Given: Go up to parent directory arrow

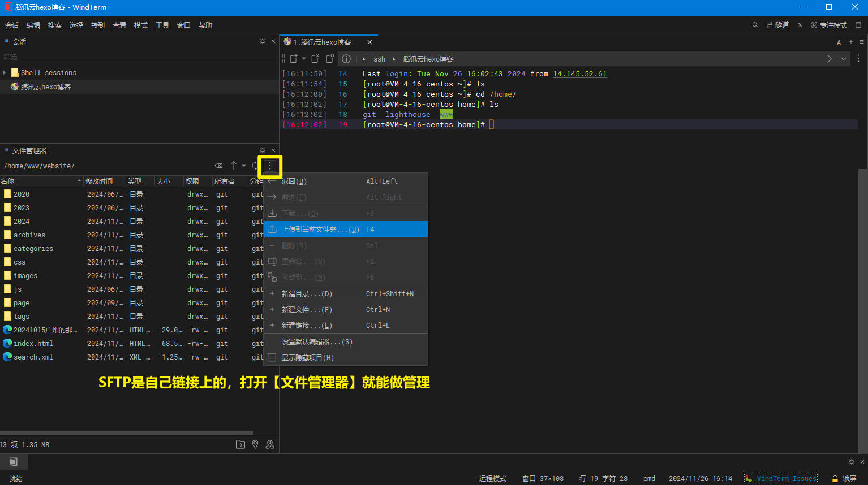Looking at the screenshot, I should 234,166.
